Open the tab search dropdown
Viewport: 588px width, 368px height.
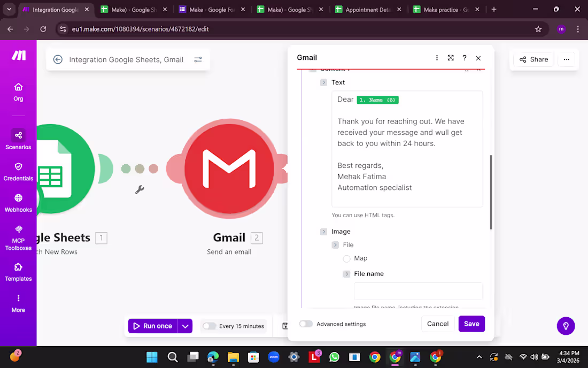[x=9, y=9]
